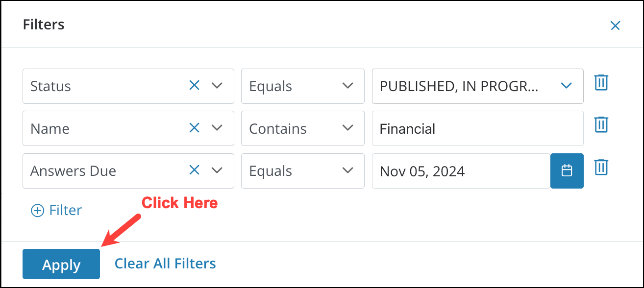Delete the Status filter row via trash icon

(601, 83)
